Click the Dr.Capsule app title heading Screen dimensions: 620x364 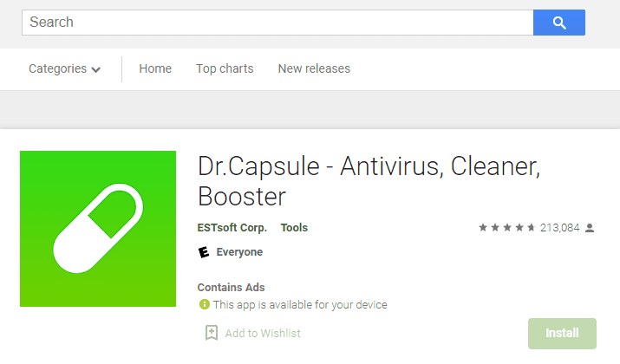(369, 181)
